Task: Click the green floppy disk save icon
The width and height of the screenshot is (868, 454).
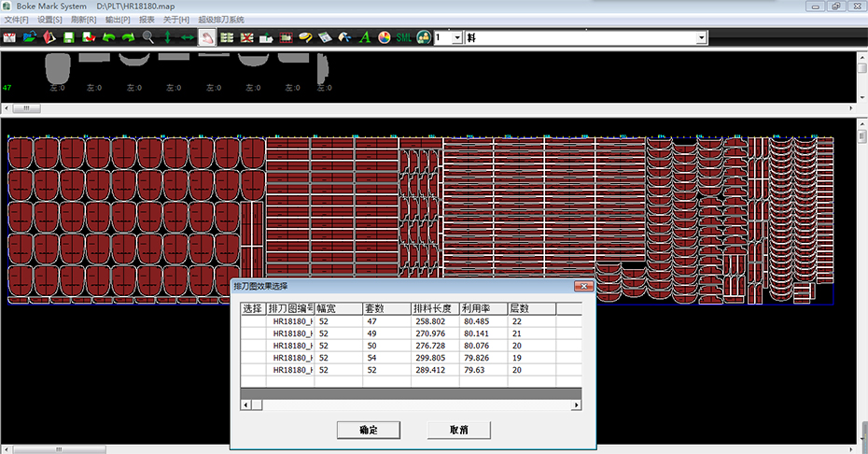Action: click(x=68, y=37)
